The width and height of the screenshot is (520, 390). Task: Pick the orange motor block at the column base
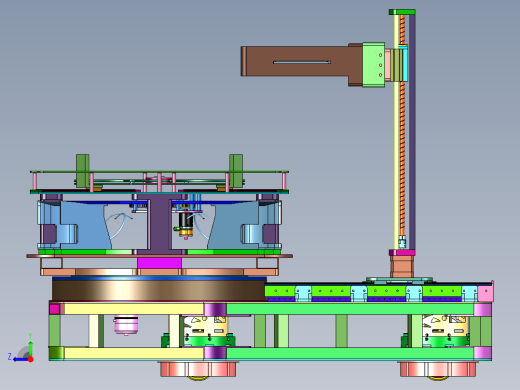pos(402,267)
